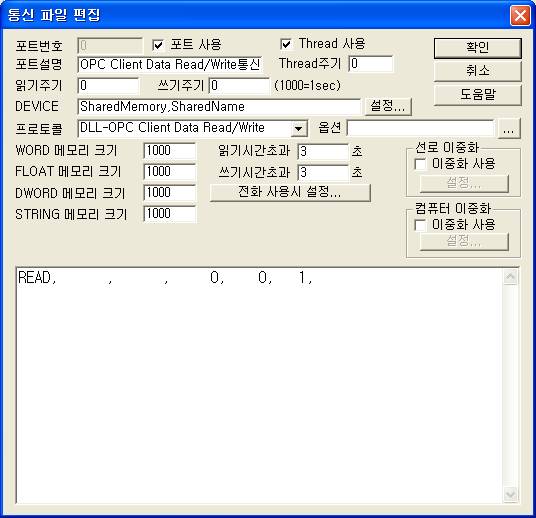Click the Thread주기 input field

371,64
